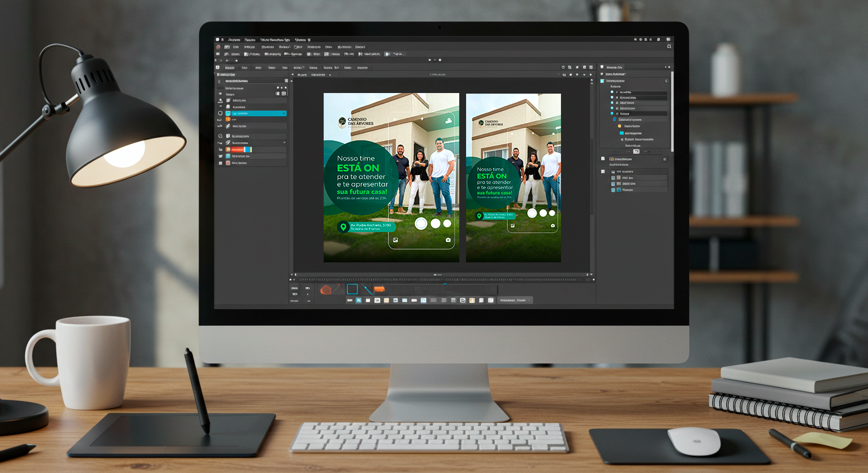Image resolution: width=868 pixels, height=473 pixels.
Task: Click the light highlighted button below the right tree
Action: click(x=636, y=152)
